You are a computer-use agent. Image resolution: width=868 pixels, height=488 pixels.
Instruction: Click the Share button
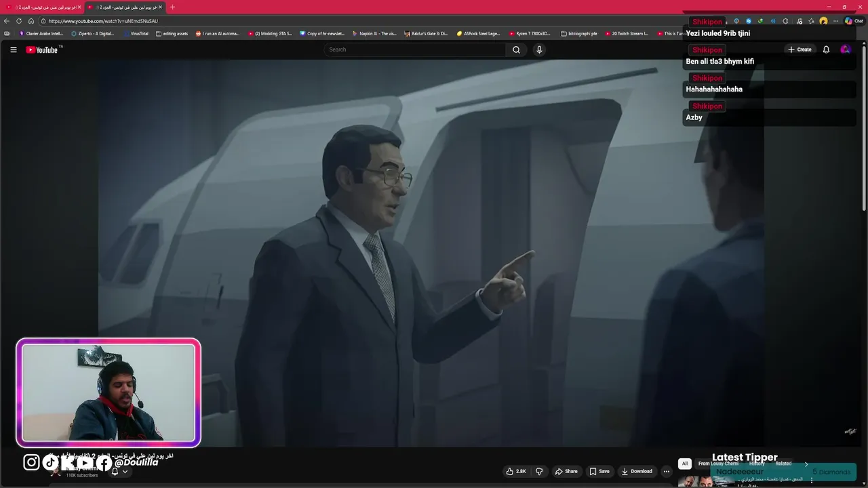click(566, 471)
